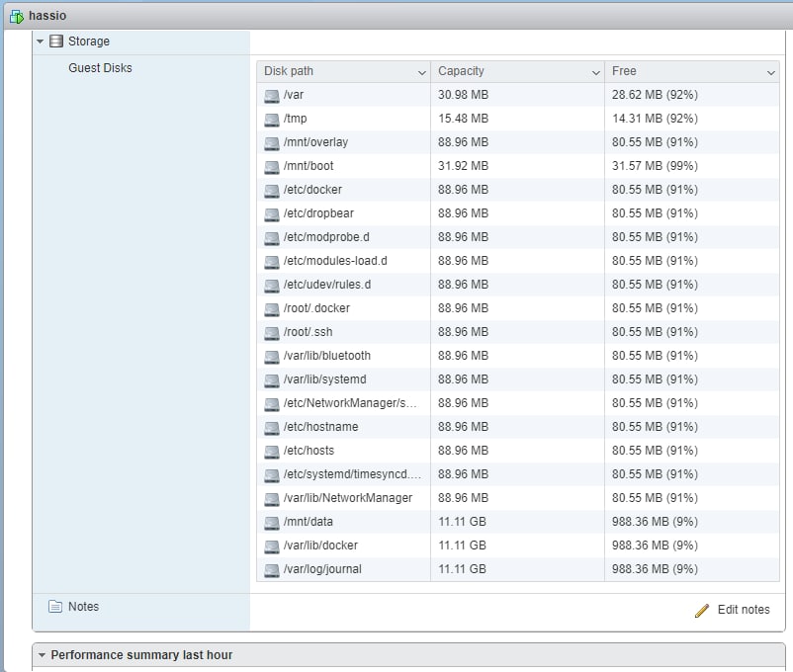Click the hassio virtual machine icon

pyautogui.click(x=16, y=16)
